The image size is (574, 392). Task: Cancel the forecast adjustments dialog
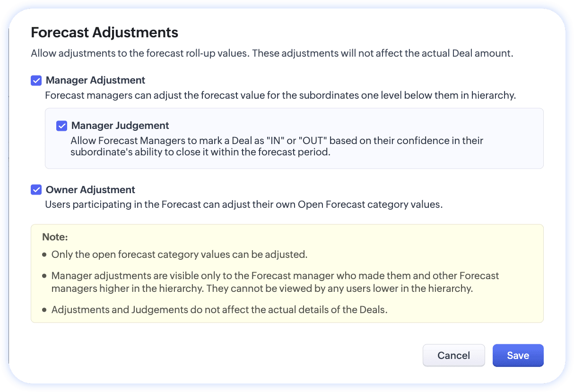(453, 356)
